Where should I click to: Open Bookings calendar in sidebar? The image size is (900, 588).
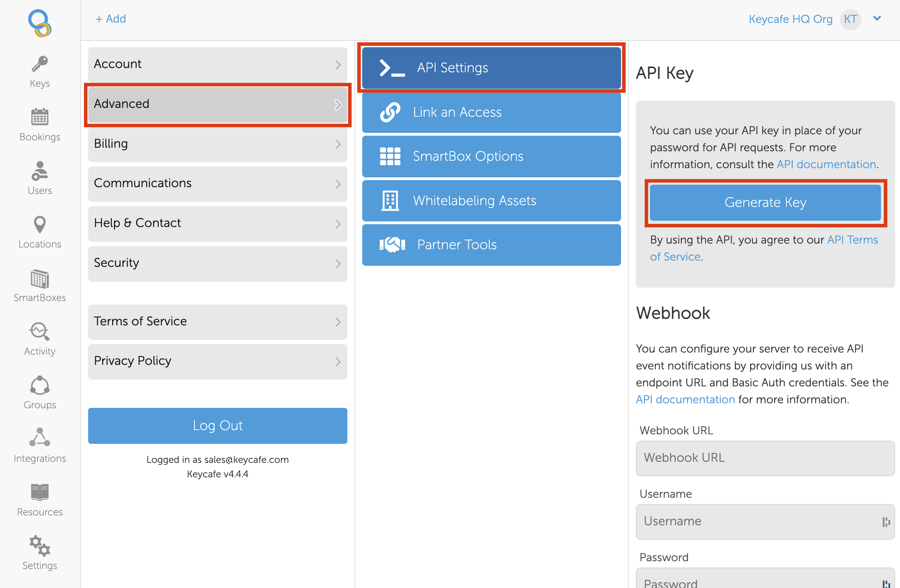point(40,125)
